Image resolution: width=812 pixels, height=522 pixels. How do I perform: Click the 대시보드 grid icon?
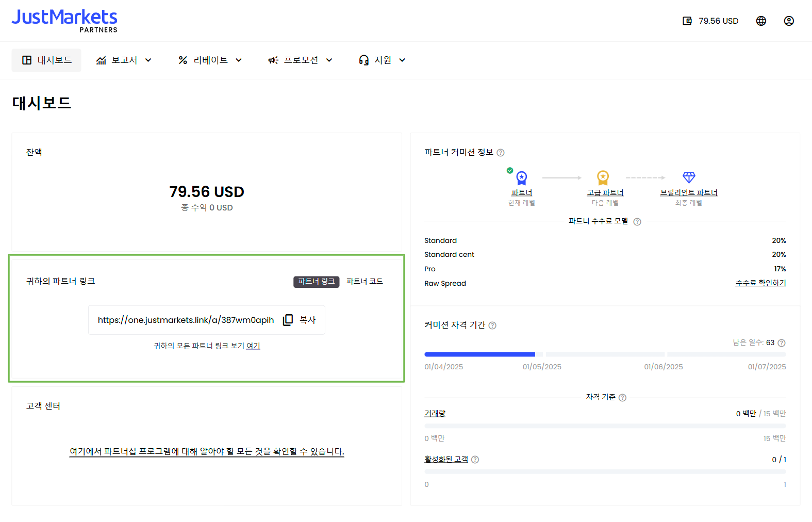27,60
